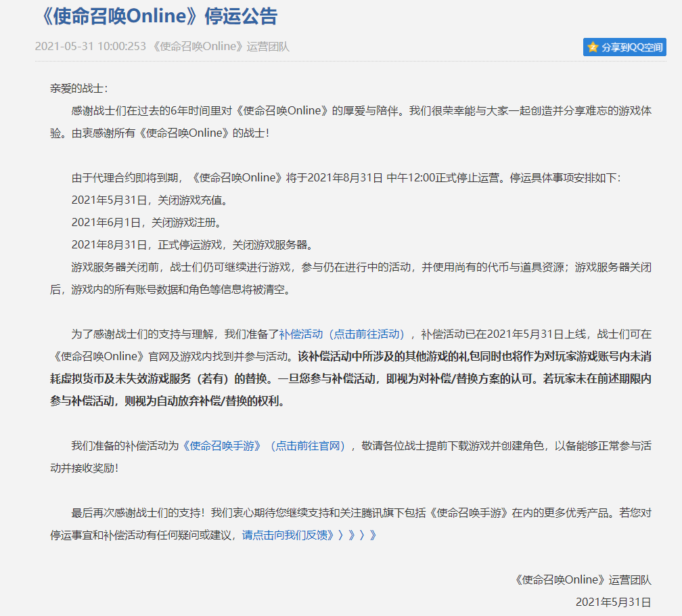This screenshot has width=682, height=616.
Task: Click the star icon in the share button
Action: tap(593, 47)
